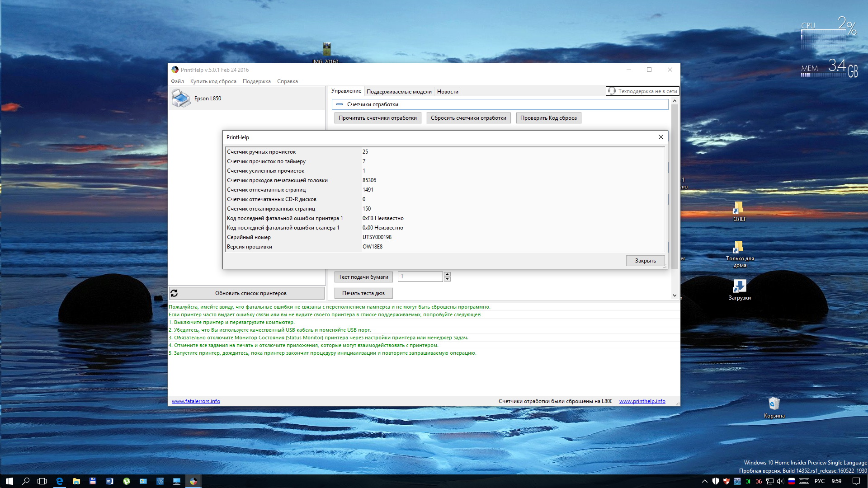This screenshot has width=868, height=488.
Task: Click the scrollbar up arrow in Управление panel
Action: pos(675,101)
